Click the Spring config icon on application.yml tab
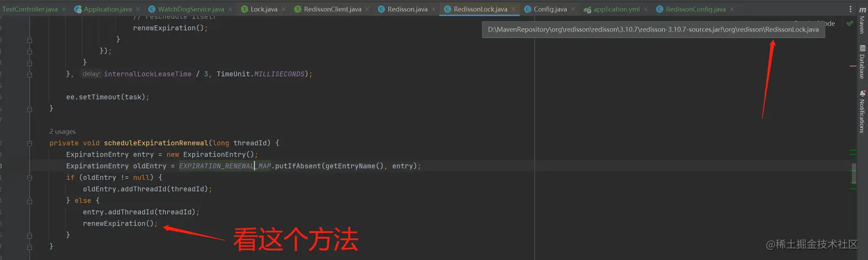Screen dimensions: 868x260 pyautogui.click(x=587, y=10)
